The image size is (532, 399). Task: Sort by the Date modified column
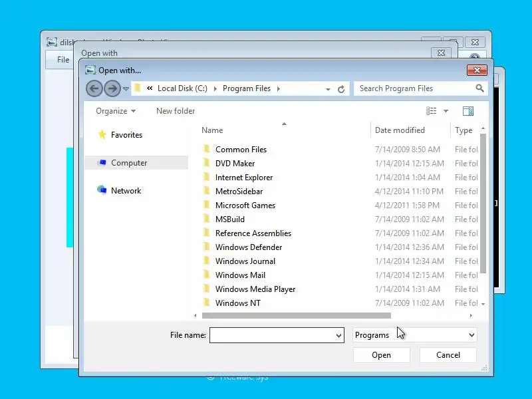point(400,130)
